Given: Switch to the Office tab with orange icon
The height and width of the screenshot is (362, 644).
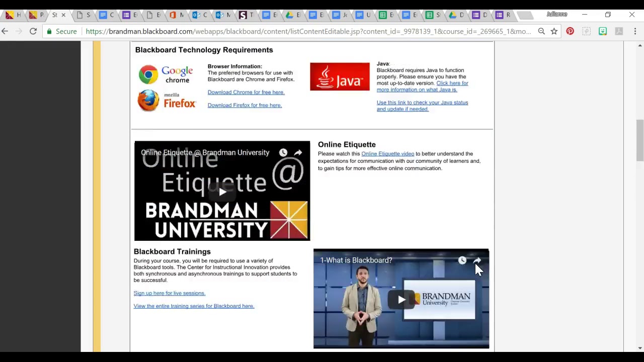Looking at the screenshot, I should [x=176, y=15].
